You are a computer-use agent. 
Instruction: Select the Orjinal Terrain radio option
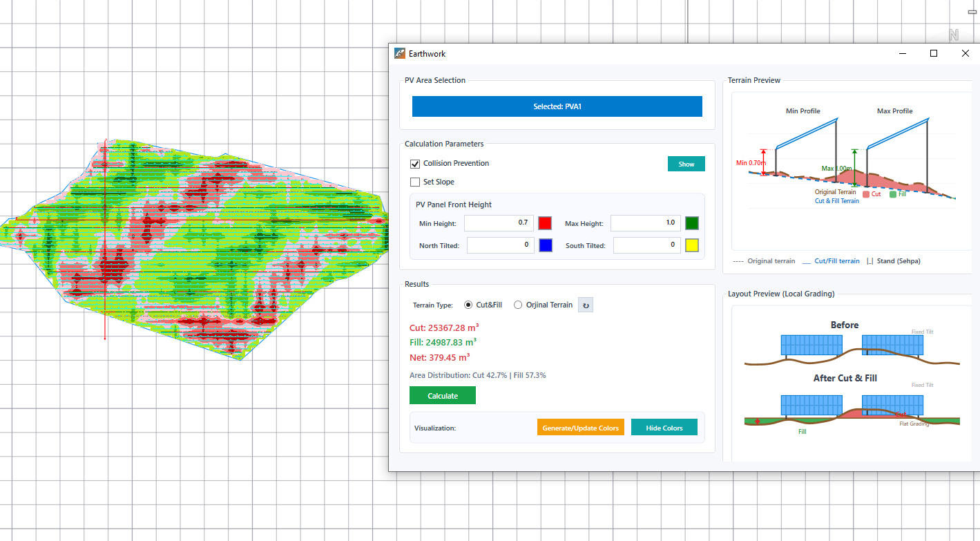518,305
